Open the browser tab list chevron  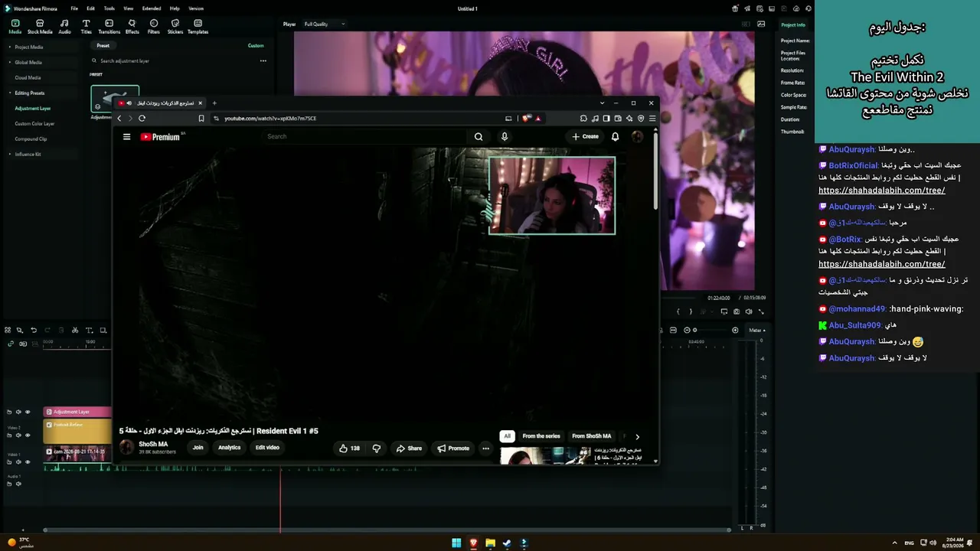(x=603, y=103)
